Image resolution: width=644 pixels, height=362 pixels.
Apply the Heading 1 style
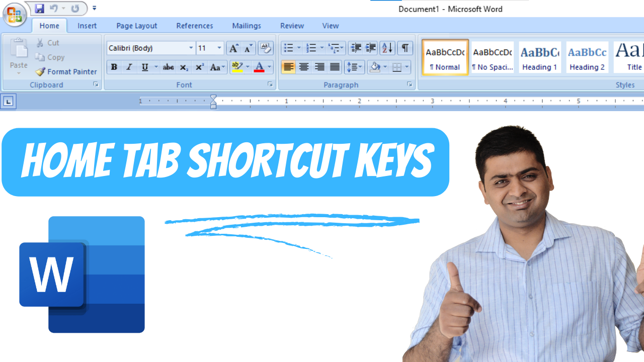pyautogui.click(x=540, y=58)
